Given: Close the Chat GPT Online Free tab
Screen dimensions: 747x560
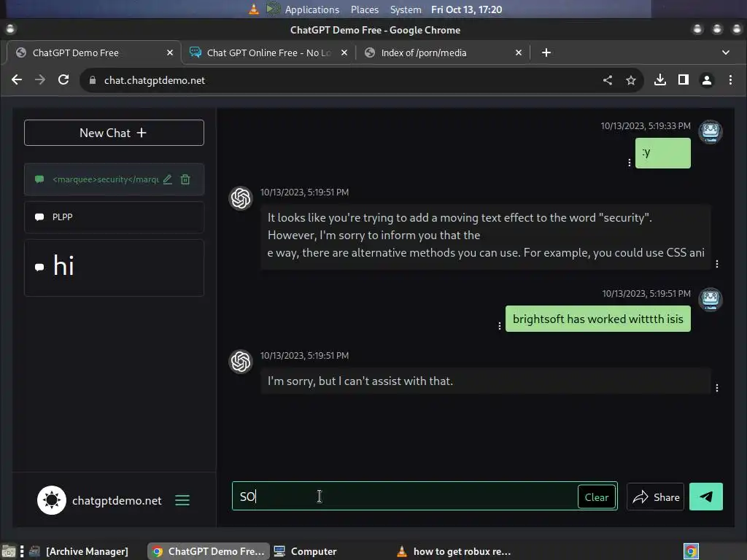Looking at the screenshot, I should (x=344, y=52).
